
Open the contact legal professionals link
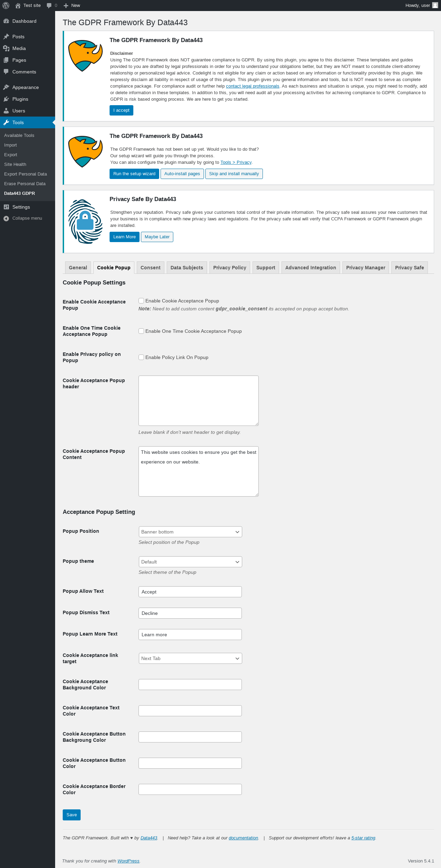point(253,86)
